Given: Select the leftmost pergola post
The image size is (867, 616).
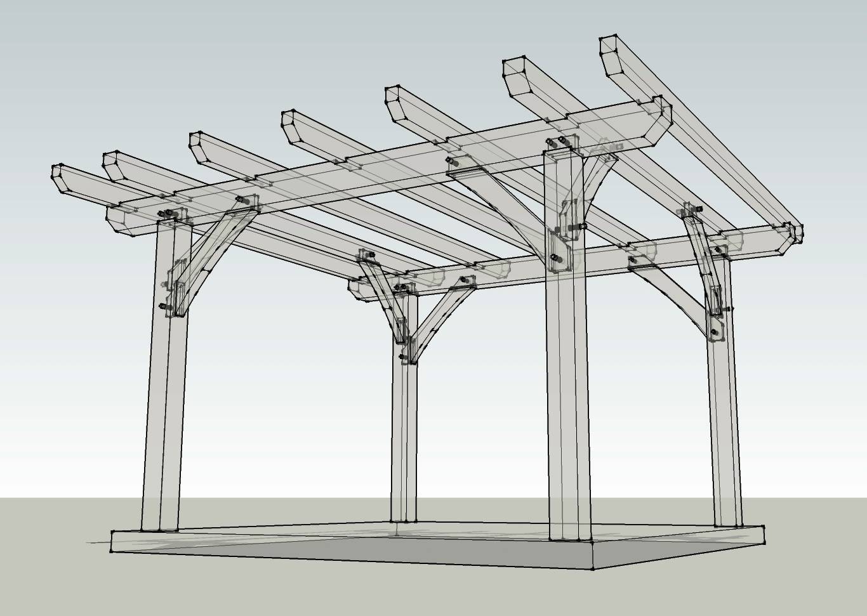Looking at the screenshot, I should 165,376.
